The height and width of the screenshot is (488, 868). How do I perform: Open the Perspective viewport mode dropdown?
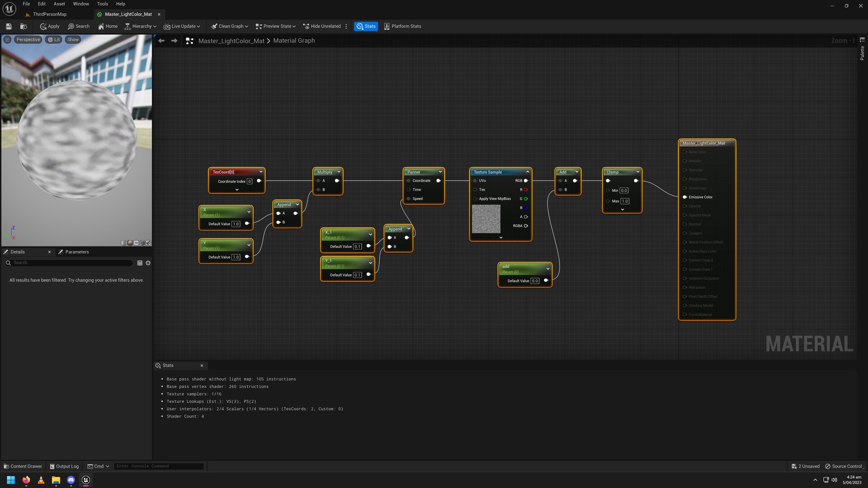[28, 39]
